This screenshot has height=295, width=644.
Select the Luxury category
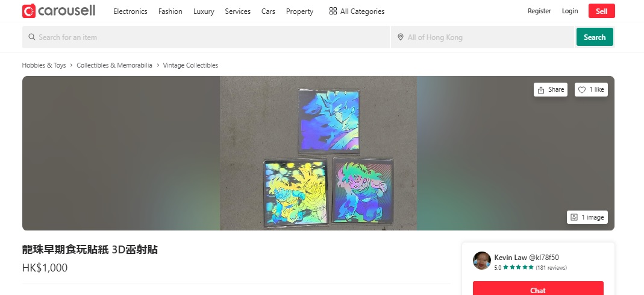(x=204, y=11)
